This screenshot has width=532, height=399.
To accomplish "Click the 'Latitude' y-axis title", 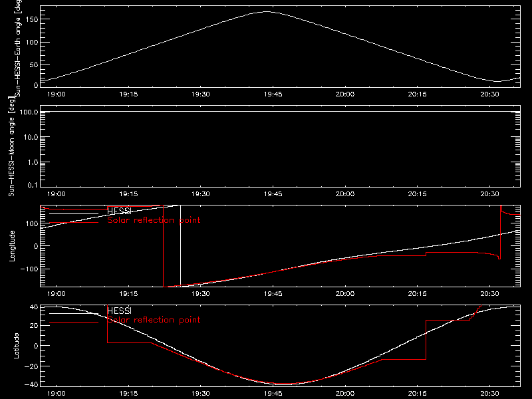I will [x=16, y=346].
